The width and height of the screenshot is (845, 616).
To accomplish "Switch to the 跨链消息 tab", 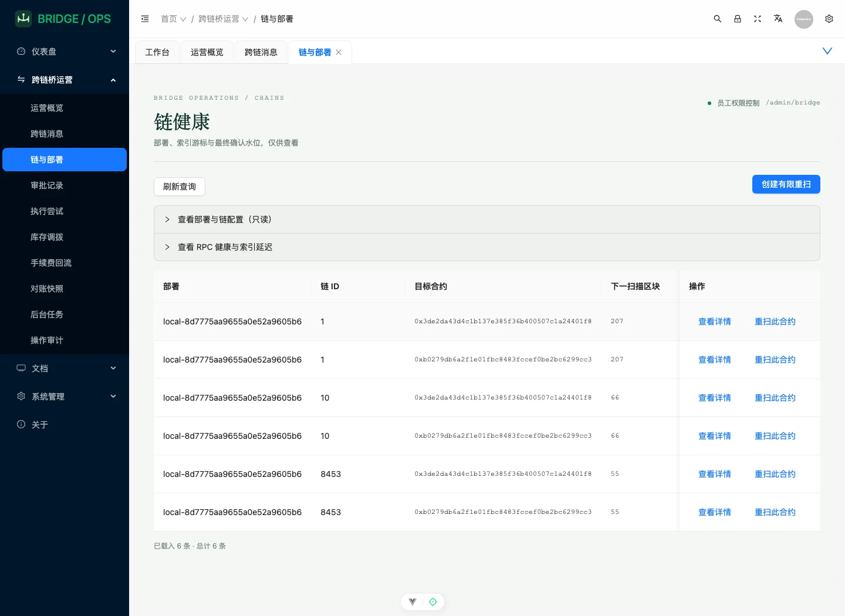I will click(x=261, y=52).
